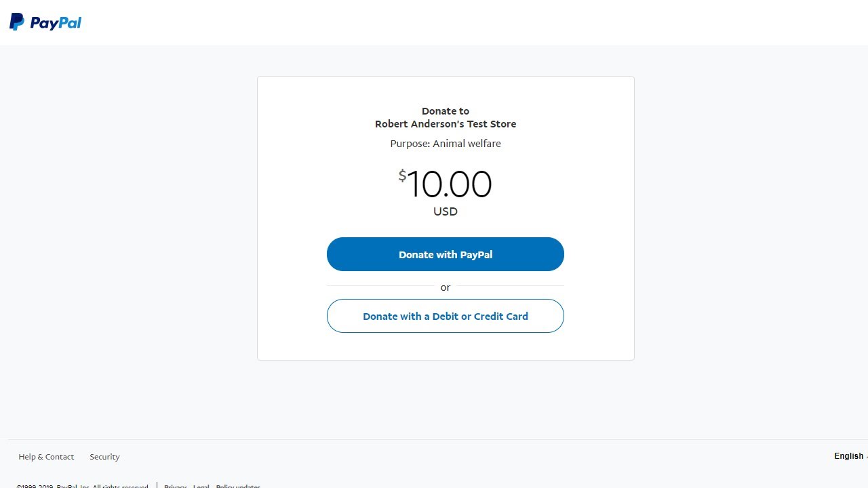
Task: Choose Donate with a Debit or Credit Card
Action: pyautogui.click(x=446, y=316)
